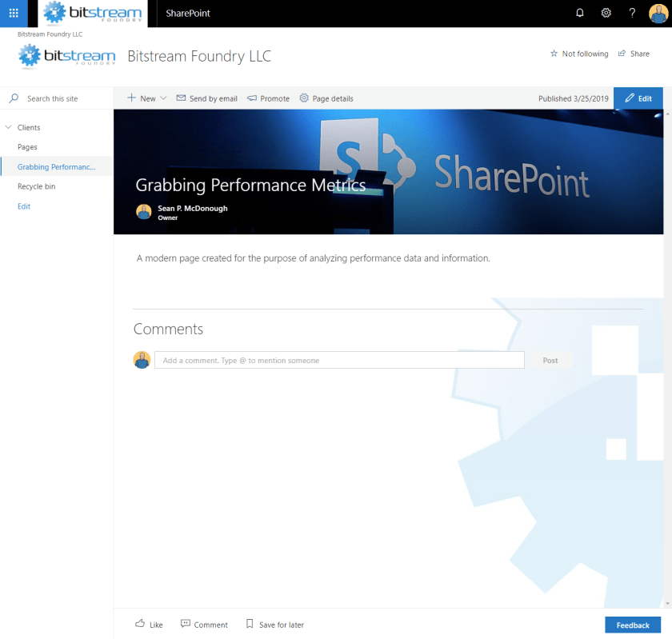Click the Grabbing Performance Metrics page title

(250, 186)
